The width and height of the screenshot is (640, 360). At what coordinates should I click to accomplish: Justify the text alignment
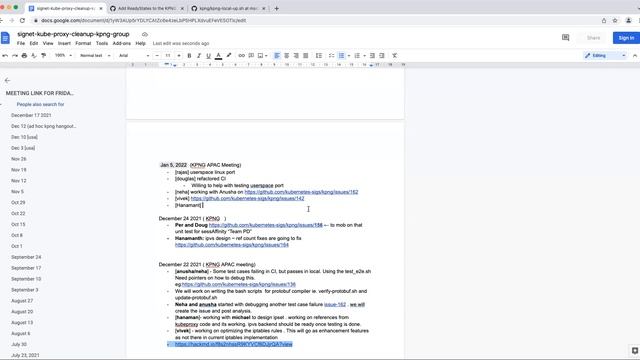(305, 56)
